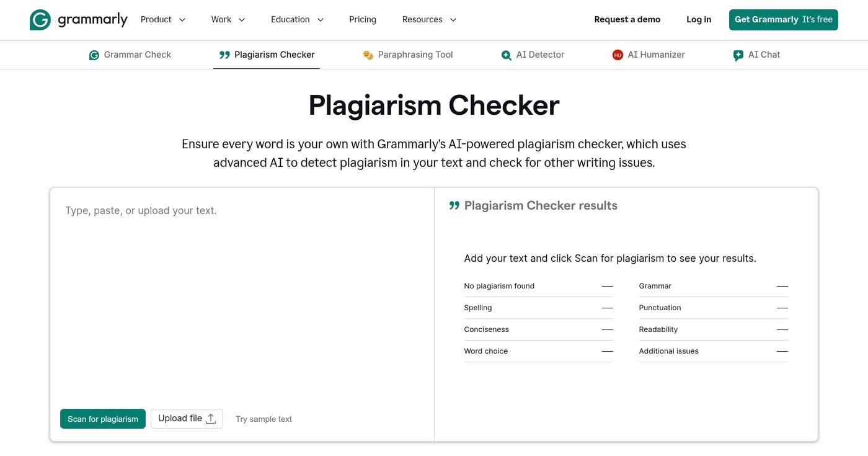
Task: Click the No plagiarism found row
Action: tap(538, 286)
